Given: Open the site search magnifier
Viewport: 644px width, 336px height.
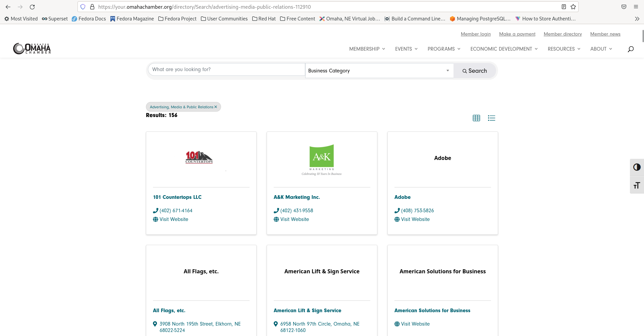Looking at the screenshot, I should [x=630, y=49].
